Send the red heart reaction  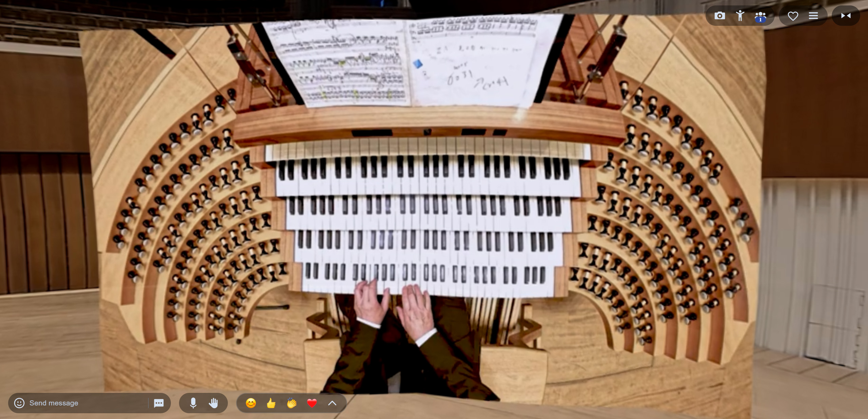coord(312,403)
